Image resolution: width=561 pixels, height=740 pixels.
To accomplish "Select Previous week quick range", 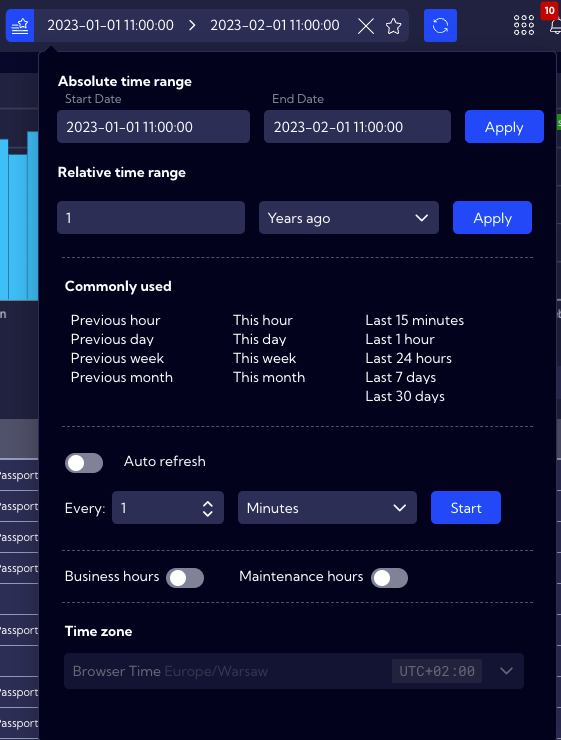I will click(x=117, y=358).
